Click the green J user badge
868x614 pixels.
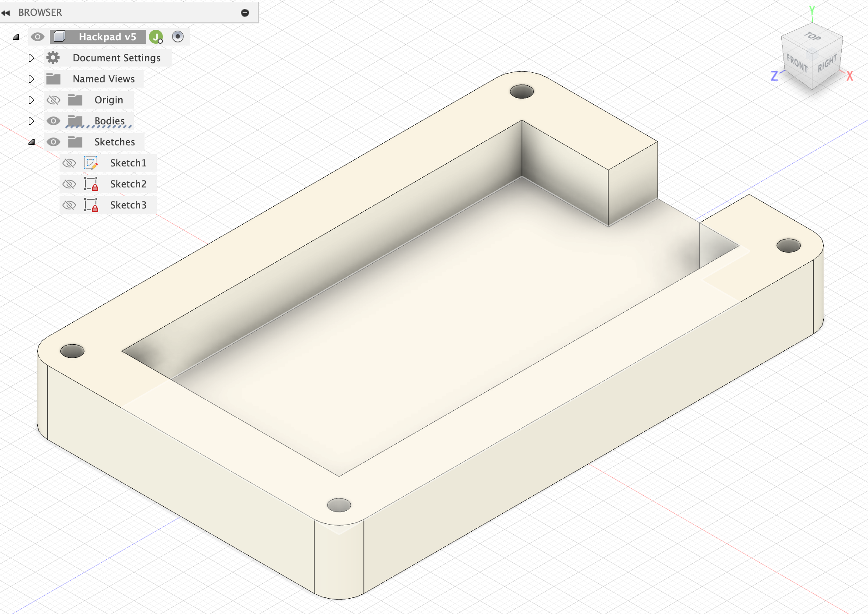(155, 37)
